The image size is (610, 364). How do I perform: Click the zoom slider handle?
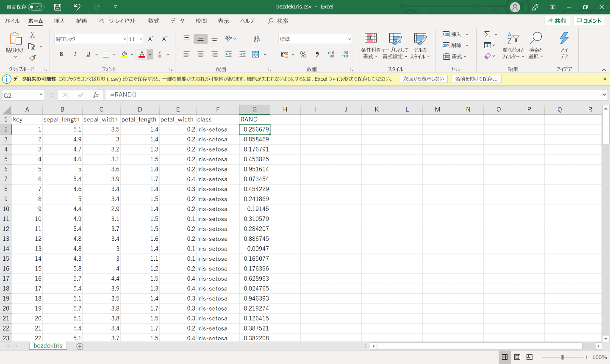coord(563,357)
